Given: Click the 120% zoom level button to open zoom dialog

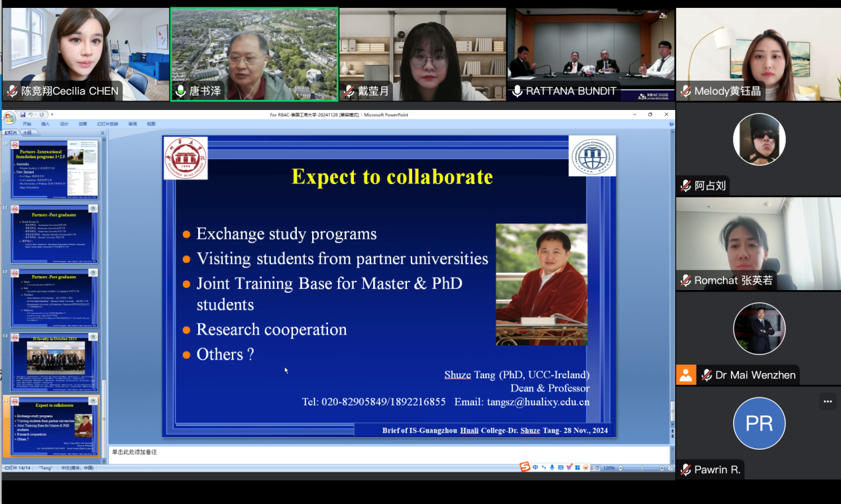Looking at the screenshot, I should (x=608, y=467).
